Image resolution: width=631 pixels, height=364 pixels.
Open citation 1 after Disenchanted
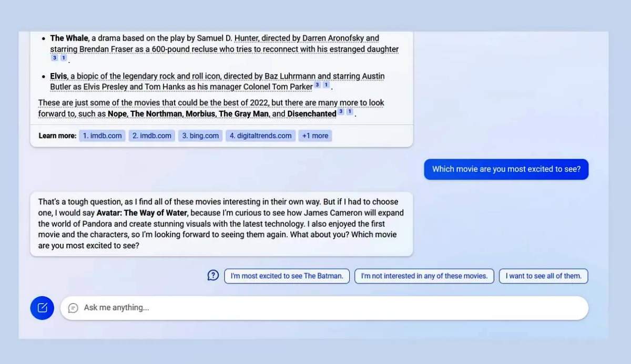pyautogui.click(x=350, y=112)
